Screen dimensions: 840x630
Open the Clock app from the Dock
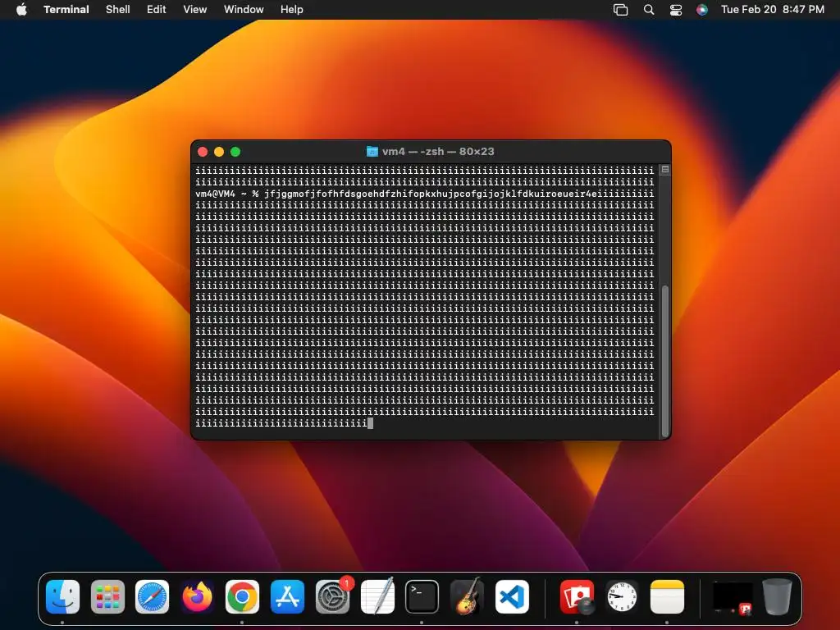click(x=622, y=596)
